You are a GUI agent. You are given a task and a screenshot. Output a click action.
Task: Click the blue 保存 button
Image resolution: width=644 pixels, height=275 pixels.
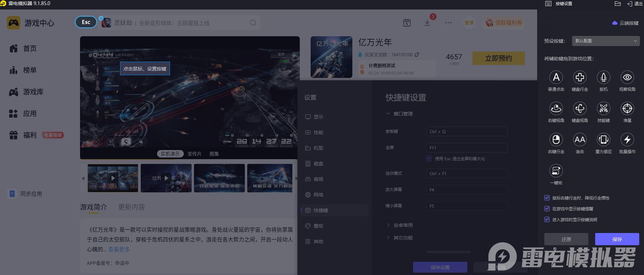pos(617,239)
